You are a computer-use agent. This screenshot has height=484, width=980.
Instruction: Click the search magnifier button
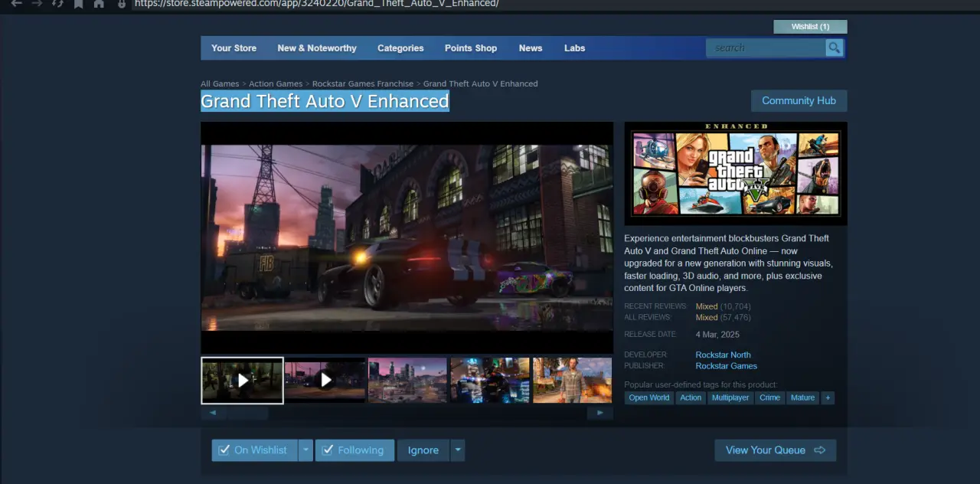tap(835, 47)
